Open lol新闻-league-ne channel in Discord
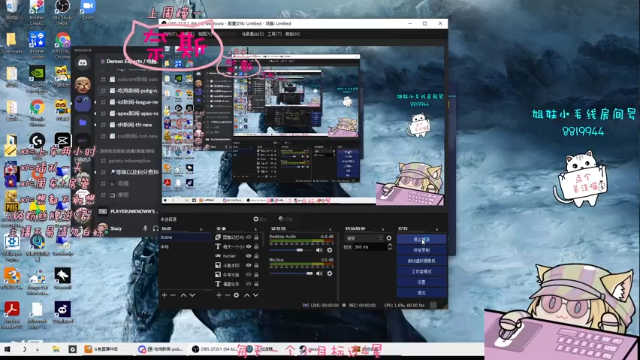 (x=130, y=102)
